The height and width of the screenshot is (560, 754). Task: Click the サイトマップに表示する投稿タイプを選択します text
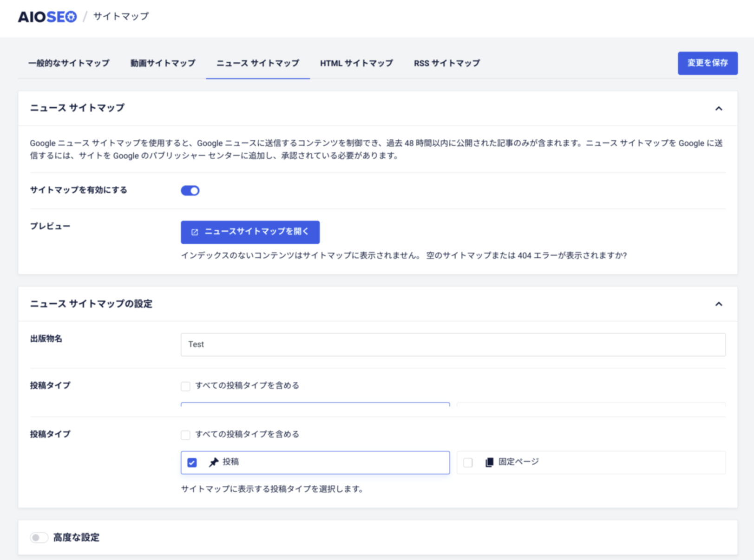pyautogui.click(x=272, y=489)
